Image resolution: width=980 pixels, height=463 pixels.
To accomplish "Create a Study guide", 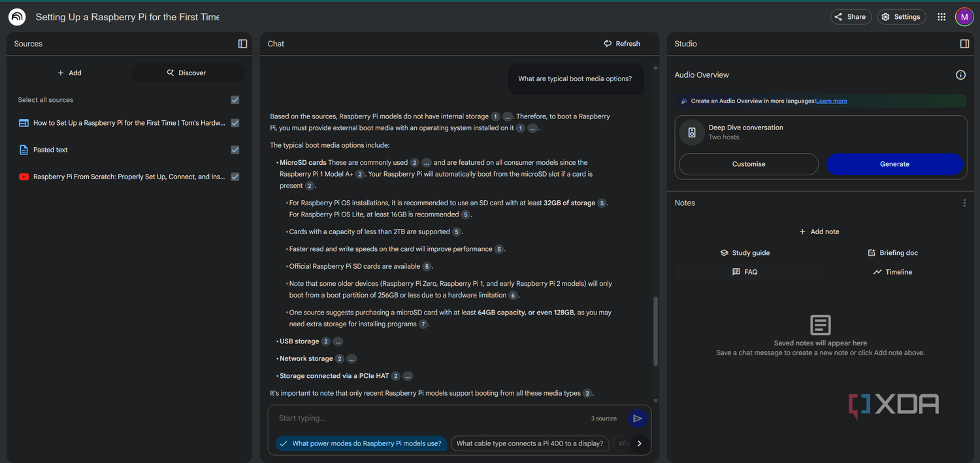I will click(745, 253).
